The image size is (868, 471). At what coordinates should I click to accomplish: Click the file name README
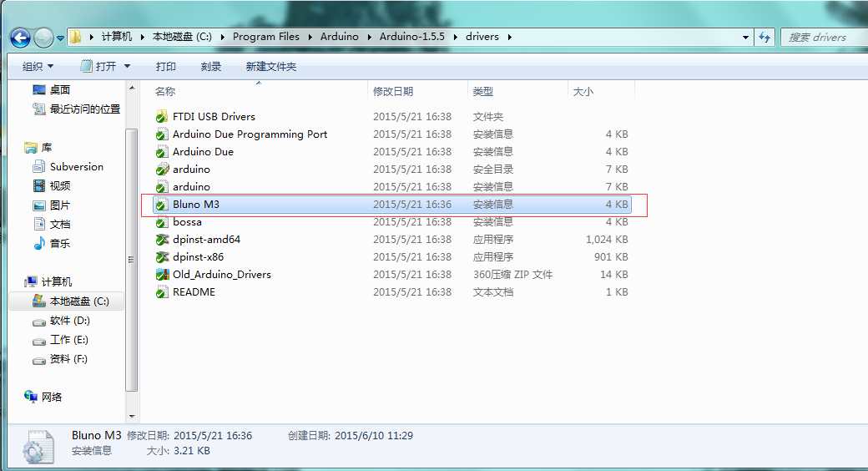click(x=194, y=292)
